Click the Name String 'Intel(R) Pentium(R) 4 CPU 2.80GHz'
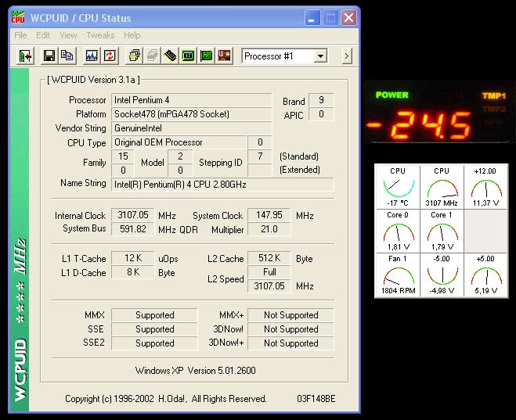 [x=222, y=185]
